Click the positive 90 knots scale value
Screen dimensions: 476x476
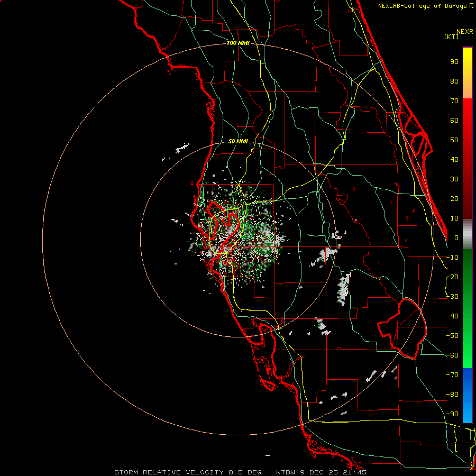tap(454, 62)
